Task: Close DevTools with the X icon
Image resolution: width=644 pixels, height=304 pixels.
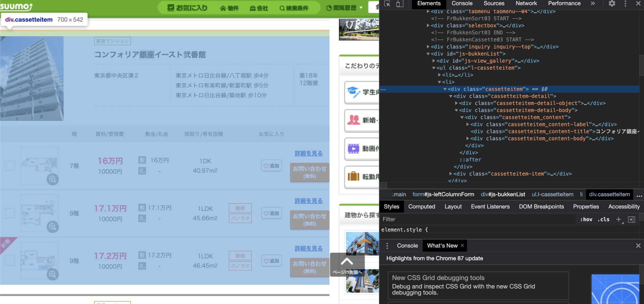Action: pos(638,3)
